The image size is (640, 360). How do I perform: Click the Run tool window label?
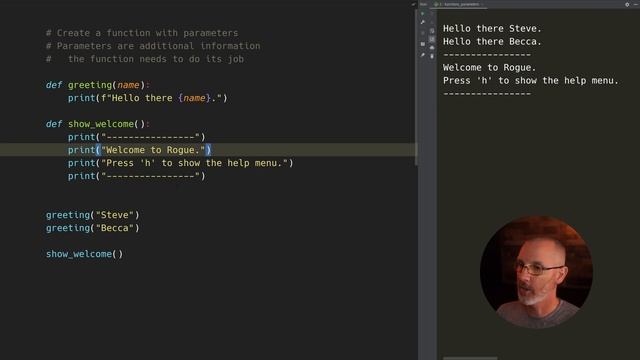click(423, 4)
